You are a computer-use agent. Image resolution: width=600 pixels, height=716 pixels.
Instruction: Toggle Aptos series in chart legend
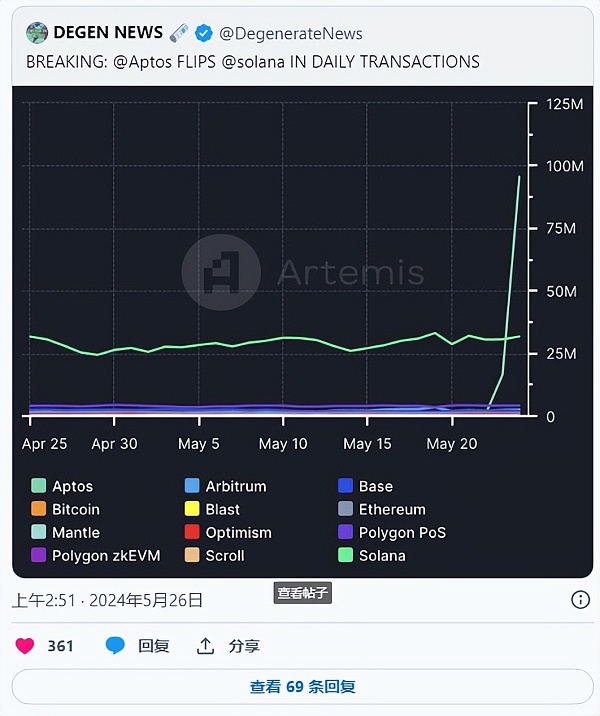coord(72,486)
